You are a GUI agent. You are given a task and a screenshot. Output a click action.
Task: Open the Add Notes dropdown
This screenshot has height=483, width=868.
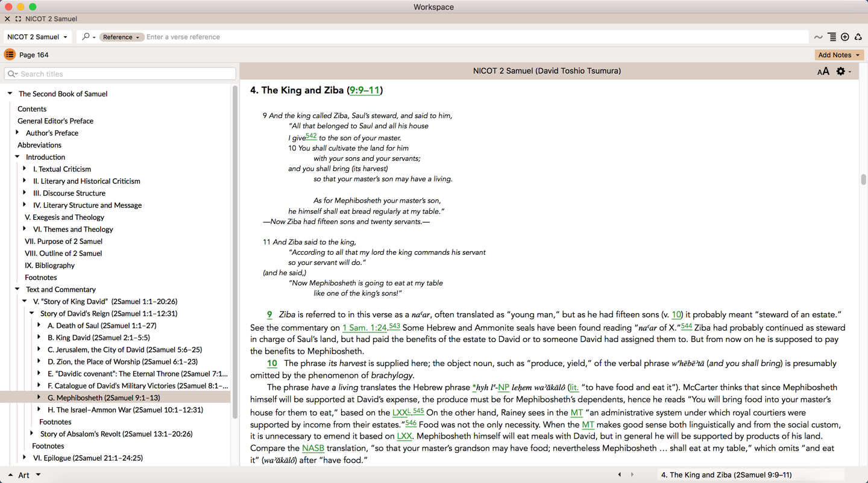tap(839, 55)
